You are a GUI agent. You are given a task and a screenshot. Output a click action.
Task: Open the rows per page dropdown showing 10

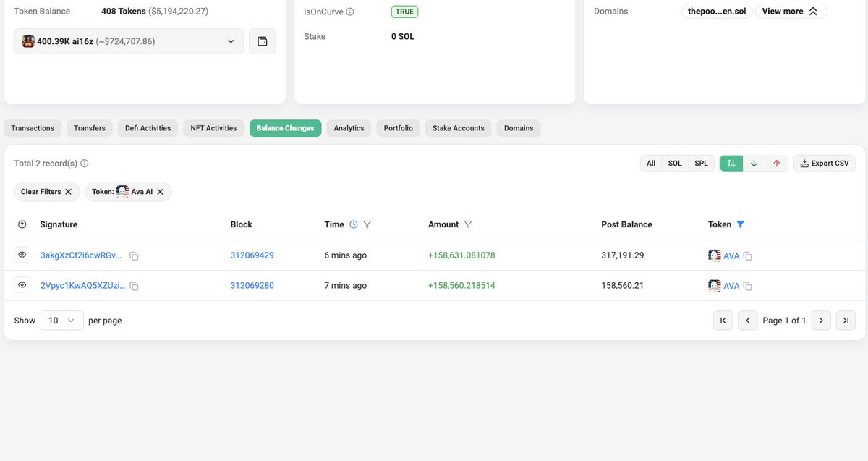[62, 321]
